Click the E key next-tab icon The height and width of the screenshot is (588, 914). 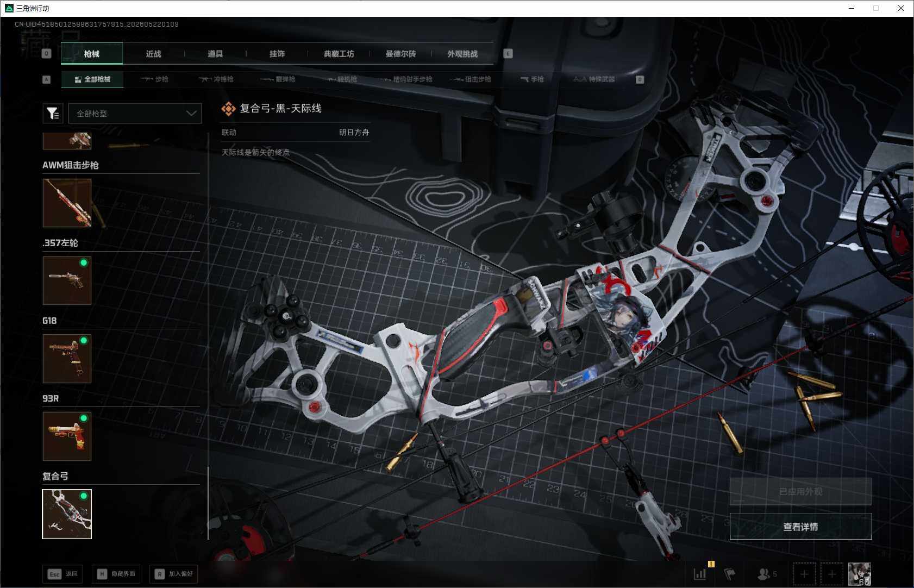pyautogui.click(x=508, y=53)
